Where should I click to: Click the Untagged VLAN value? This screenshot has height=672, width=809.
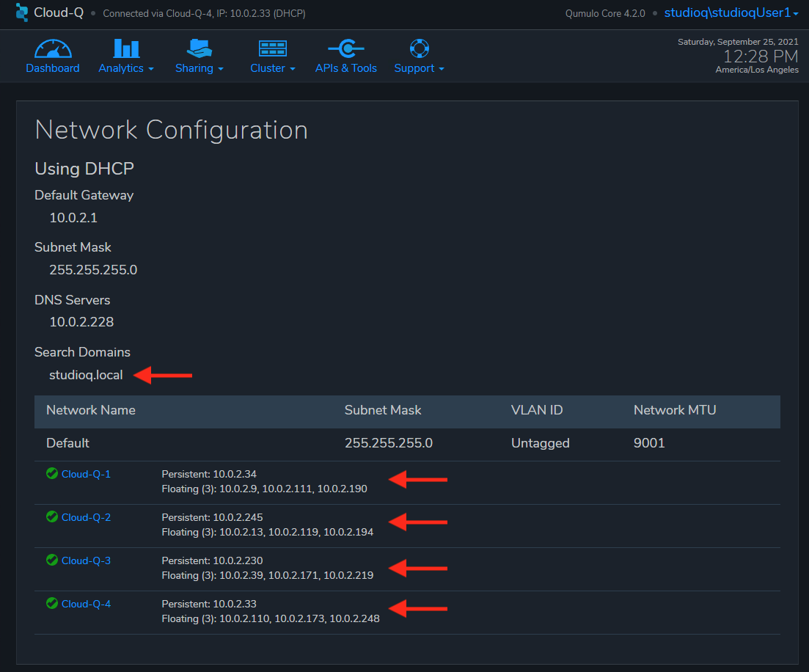tap(541, 443)
